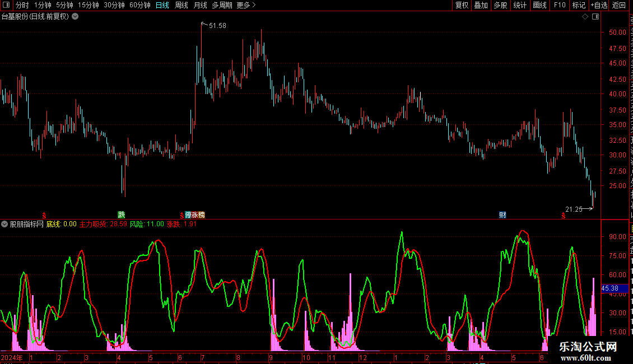Expand the 更多 periods menu

click(246, 5)
